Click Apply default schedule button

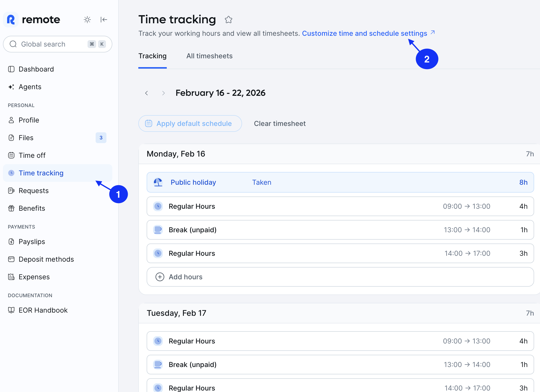(190, 123)
